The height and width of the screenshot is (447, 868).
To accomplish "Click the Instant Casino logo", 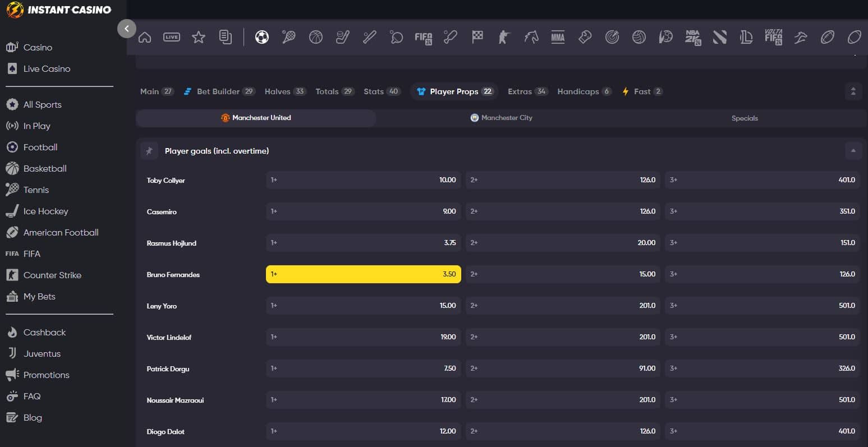I will 59,10.
